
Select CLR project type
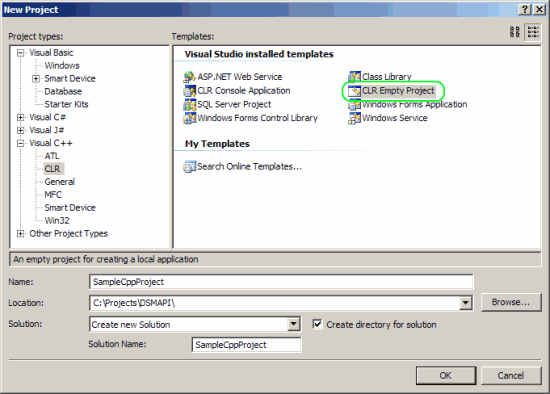coord(53,169)
